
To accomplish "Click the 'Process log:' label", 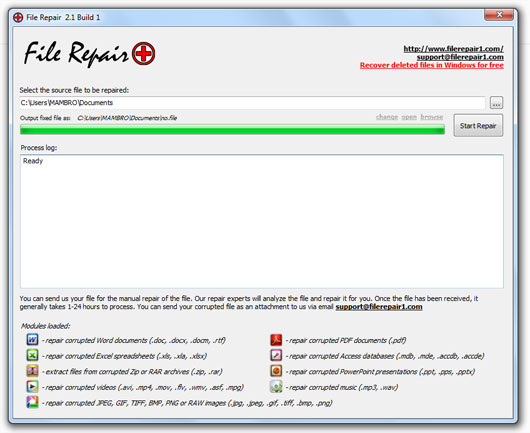I will tap(39, 148).
